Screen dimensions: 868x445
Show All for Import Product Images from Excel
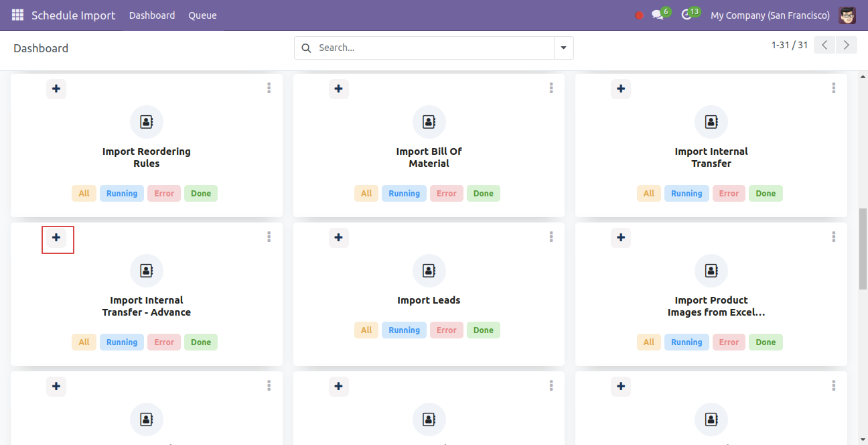tap(649, 342)
